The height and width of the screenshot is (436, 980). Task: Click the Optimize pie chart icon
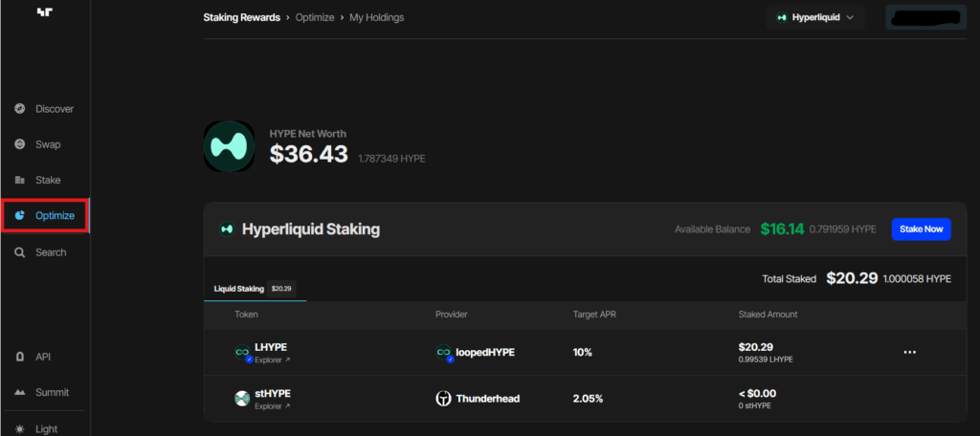point(20,215)
